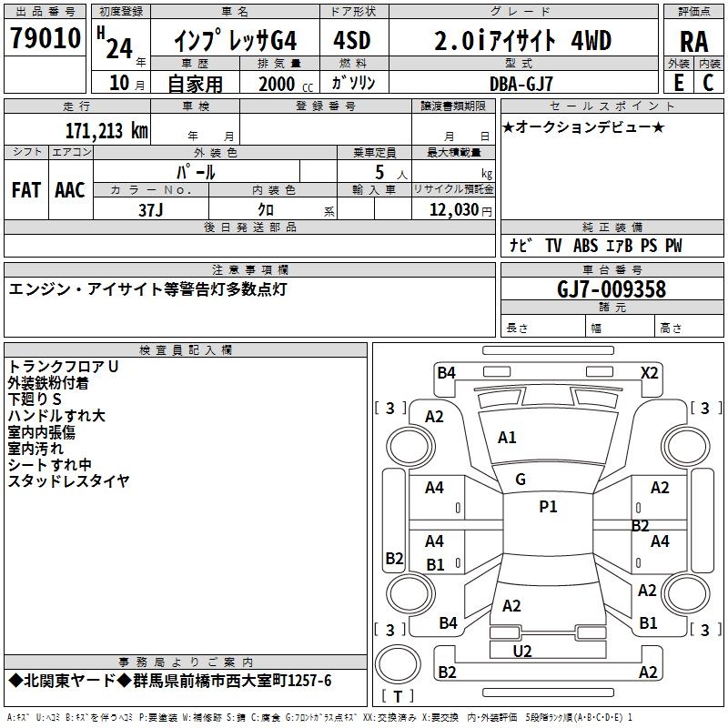Select mileage 171,213 km

tap(106, 130)
